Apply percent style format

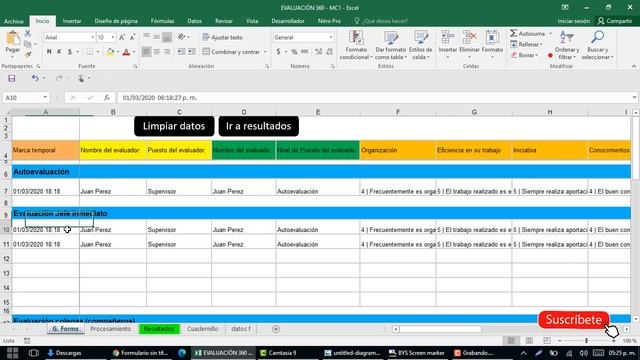coord(294,52)
